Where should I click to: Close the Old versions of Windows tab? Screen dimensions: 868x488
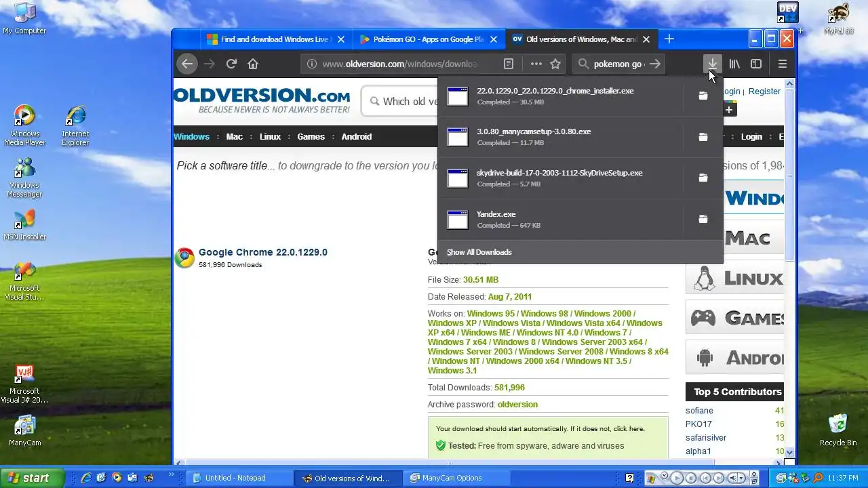647,39
